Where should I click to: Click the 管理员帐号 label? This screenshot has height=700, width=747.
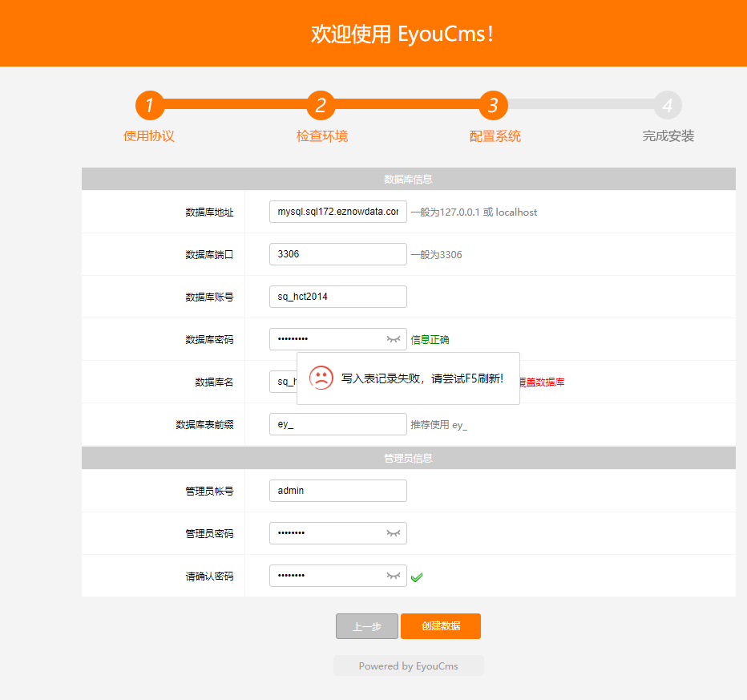click(210, 492)
